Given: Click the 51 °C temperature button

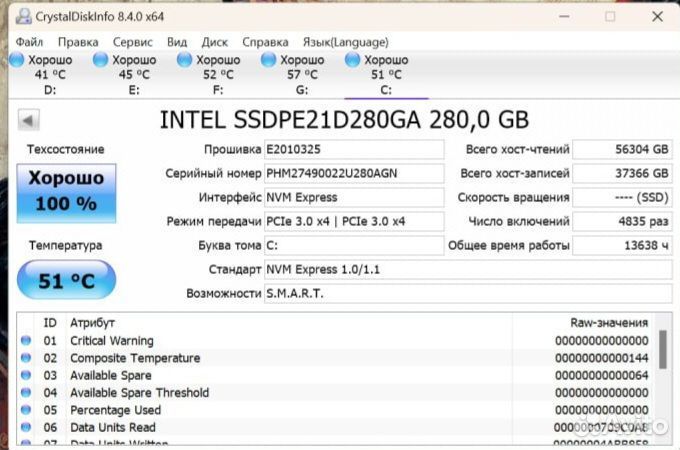Looking at the screenshot, I should click(x=66, y=280).
